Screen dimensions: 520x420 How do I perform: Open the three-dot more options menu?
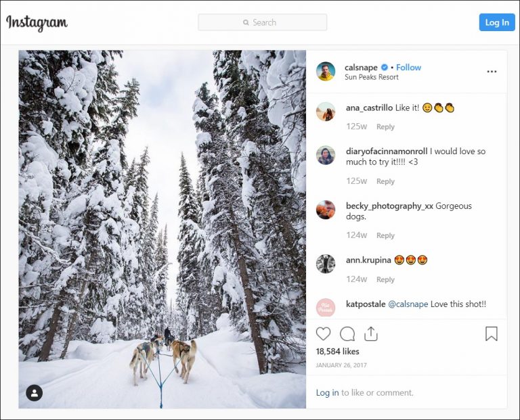click(492, 72)
